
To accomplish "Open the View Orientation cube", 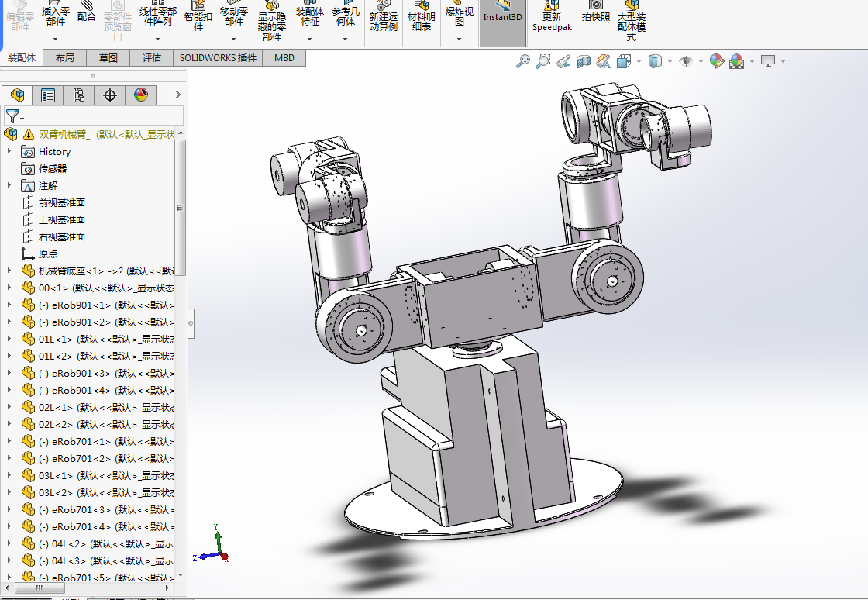I will point(624,61).
